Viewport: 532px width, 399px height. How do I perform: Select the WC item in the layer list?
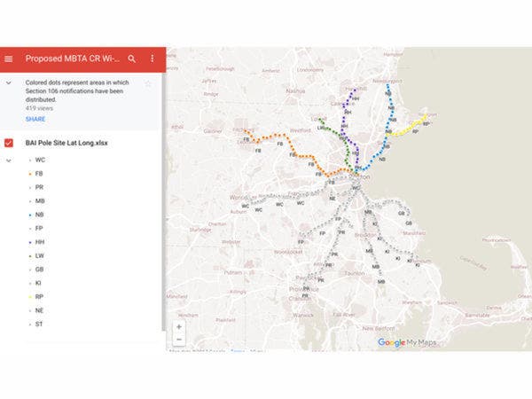coord(40,160)
